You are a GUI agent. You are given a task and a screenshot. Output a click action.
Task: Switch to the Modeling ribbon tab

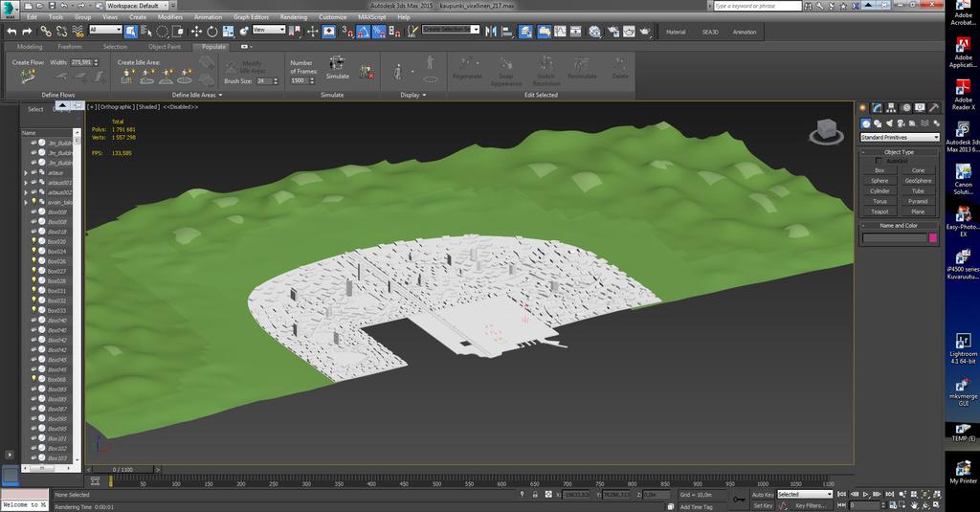[x=30, y=47]
